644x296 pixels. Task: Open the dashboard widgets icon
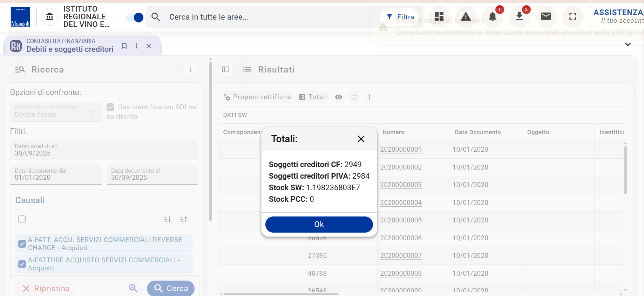coord(439,16)
